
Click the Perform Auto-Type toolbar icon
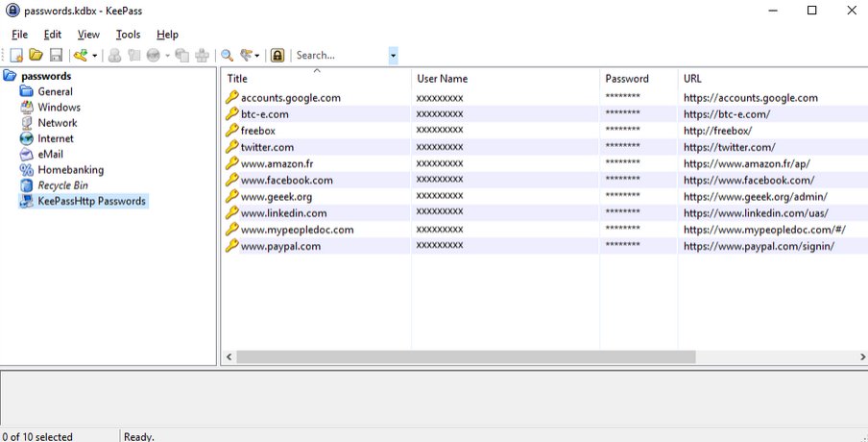(202, 55)
